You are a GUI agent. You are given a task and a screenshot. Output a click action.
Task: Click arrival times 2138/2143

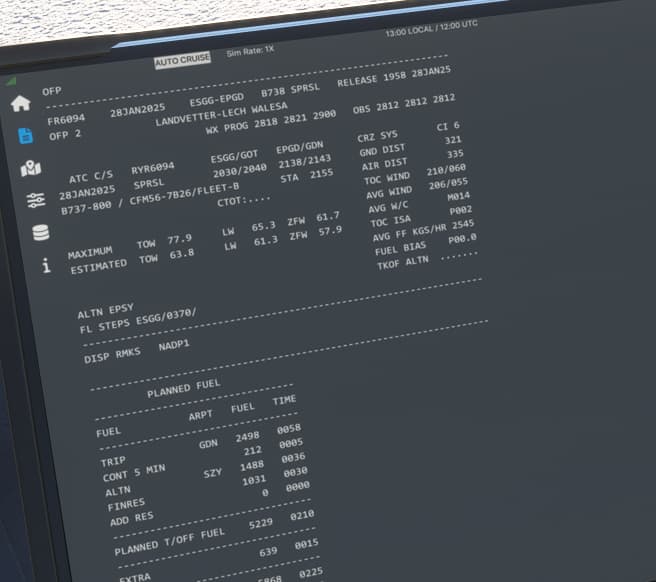305,162
